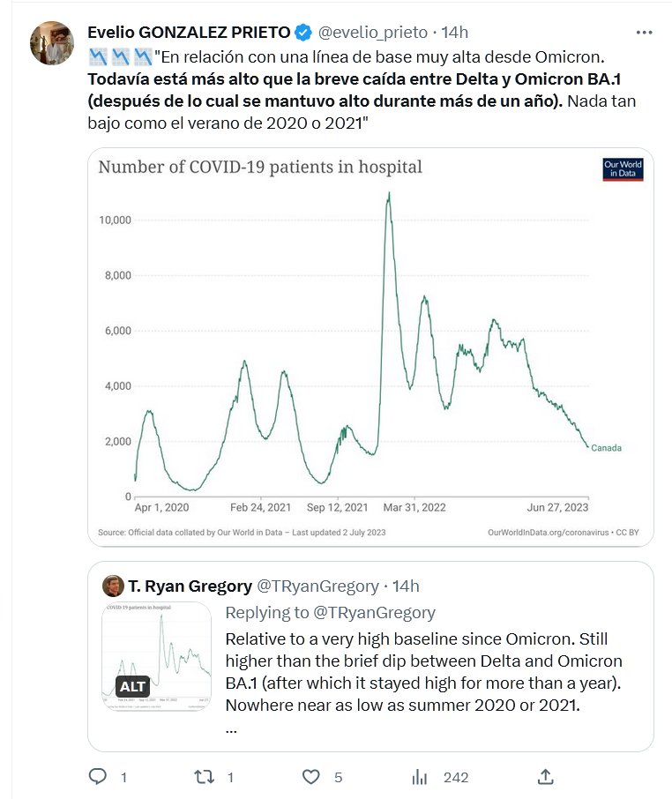Click the quoted tweet's 14h timestamp
This screenshot has width=672, height=799.
point(405,586)
